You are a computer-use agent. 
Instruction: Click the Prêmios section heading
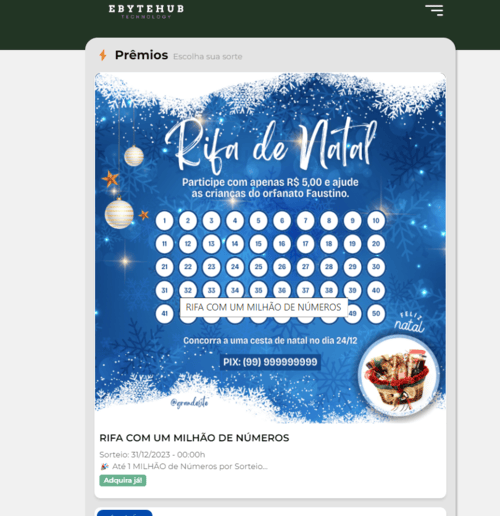pos(141,55)
